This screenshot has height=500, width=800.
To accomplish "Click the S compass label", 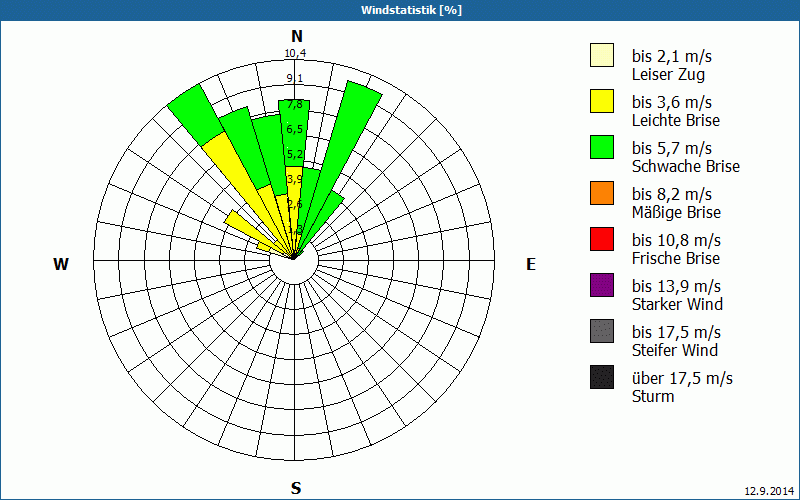I will point(296,488).
